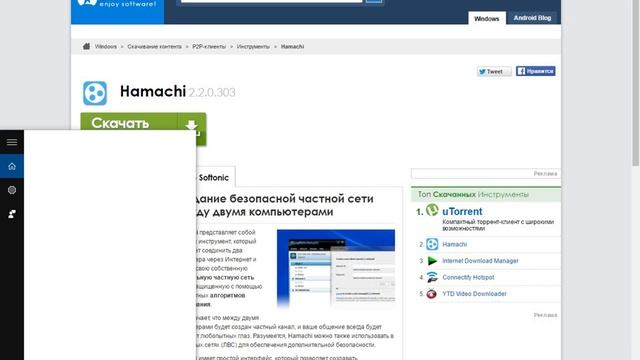Open Internet Download Manager link

coord(480,261)
